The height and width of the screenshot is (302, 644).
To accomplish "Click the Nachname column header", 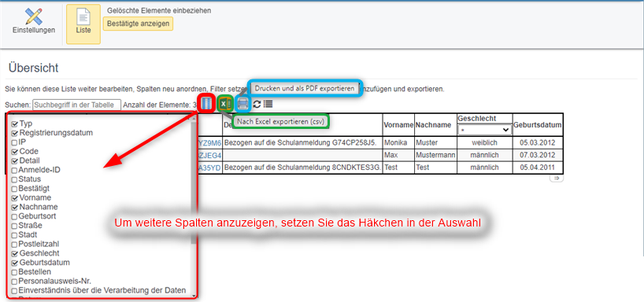I will click(435, 125).
